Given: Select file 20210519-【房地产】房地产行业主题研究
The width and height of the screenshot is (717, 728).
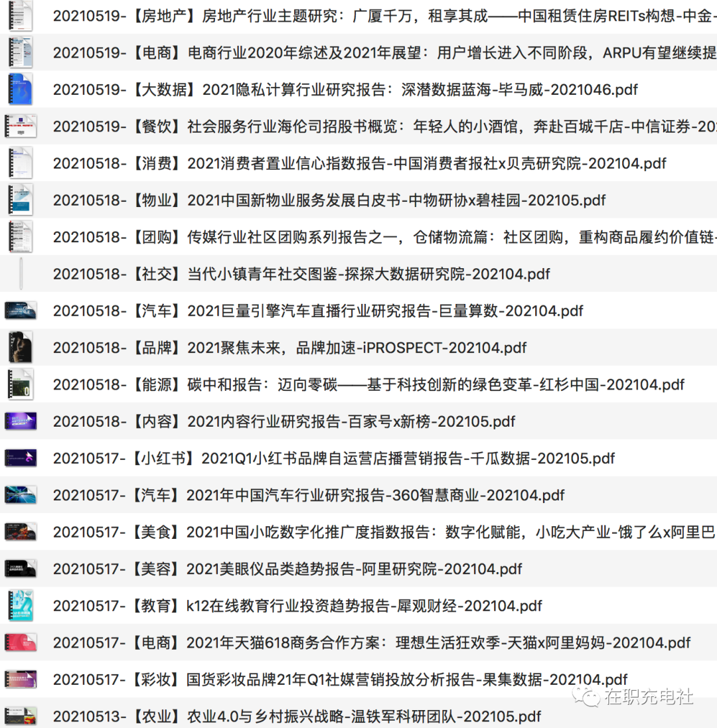Looking at the screenshot, I should tap(358, 16).
